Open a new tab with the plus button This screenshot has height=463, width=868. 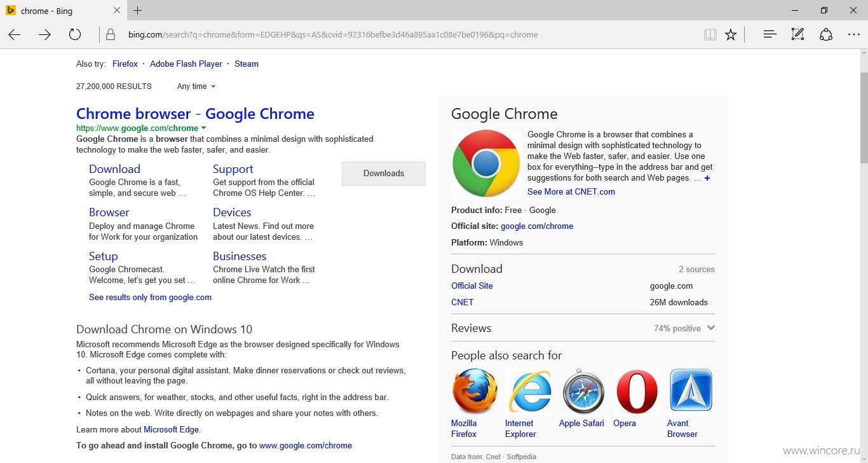137,11
